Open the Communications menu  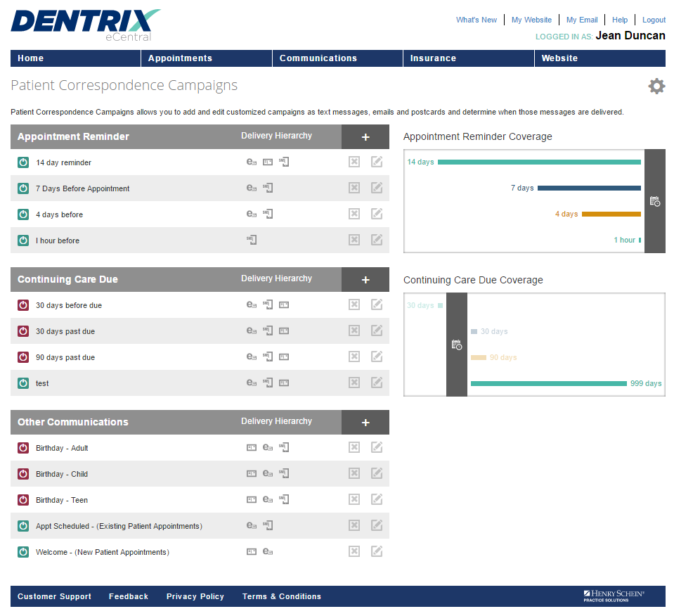click(318, 58)
